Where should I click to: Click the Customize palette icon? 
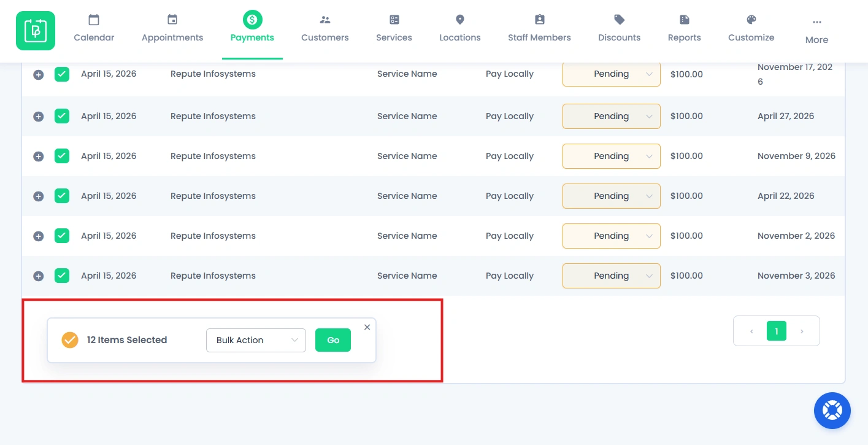pyautogui.click(x=751, y=20)
